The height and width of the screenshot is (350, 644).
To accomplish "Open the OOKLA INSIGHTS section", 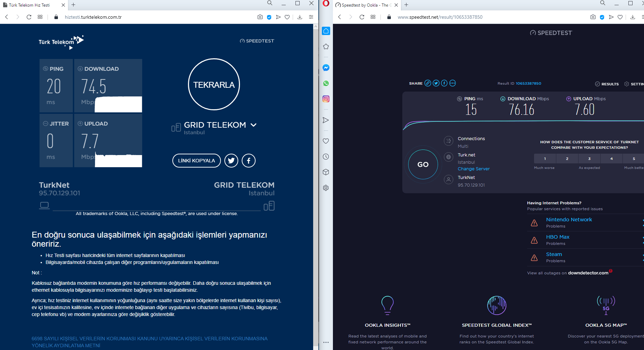I will [387, 325].
